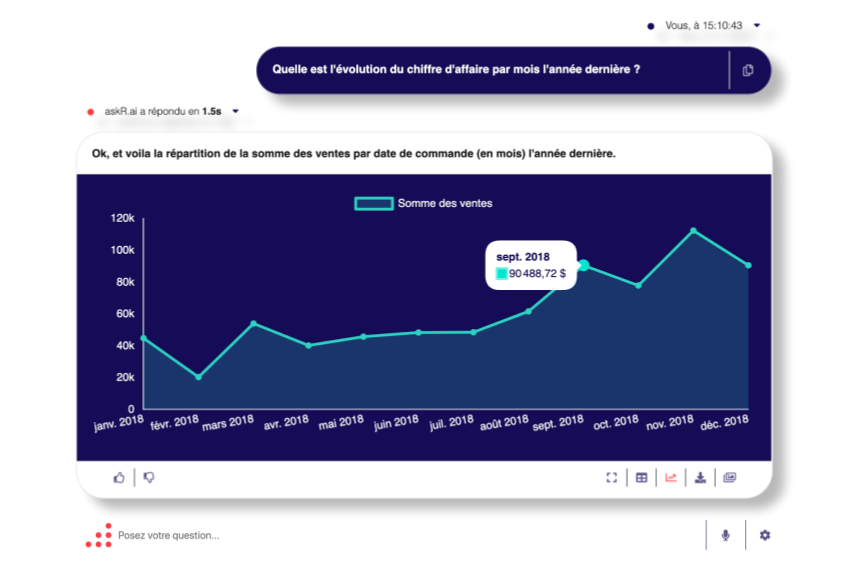Screen dimensions: 867x566
Task: Select the avr. 2018 data point
Action: (x=309, y=345)
